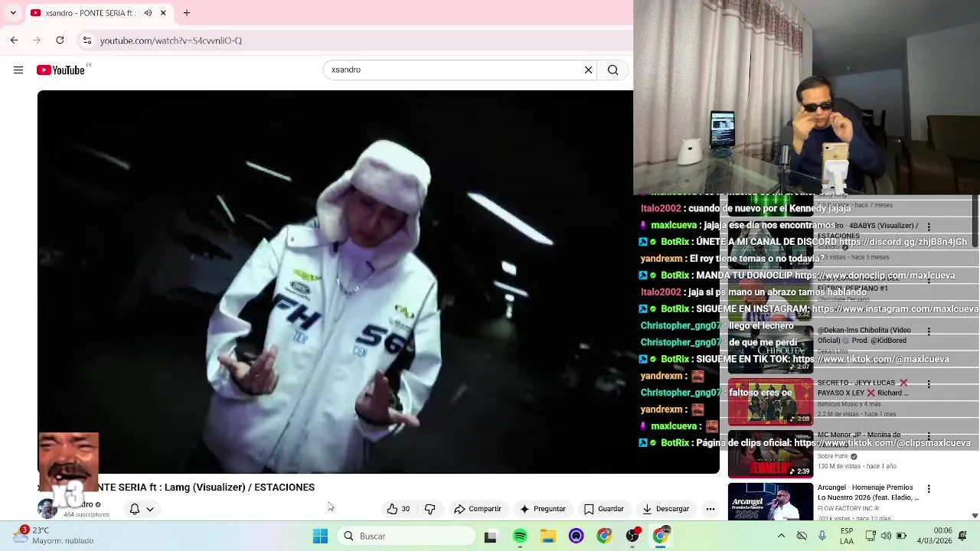This screenshot has width=980, height=551.
Task: Open options menu for Arcangel video
Action: [929, 489]
